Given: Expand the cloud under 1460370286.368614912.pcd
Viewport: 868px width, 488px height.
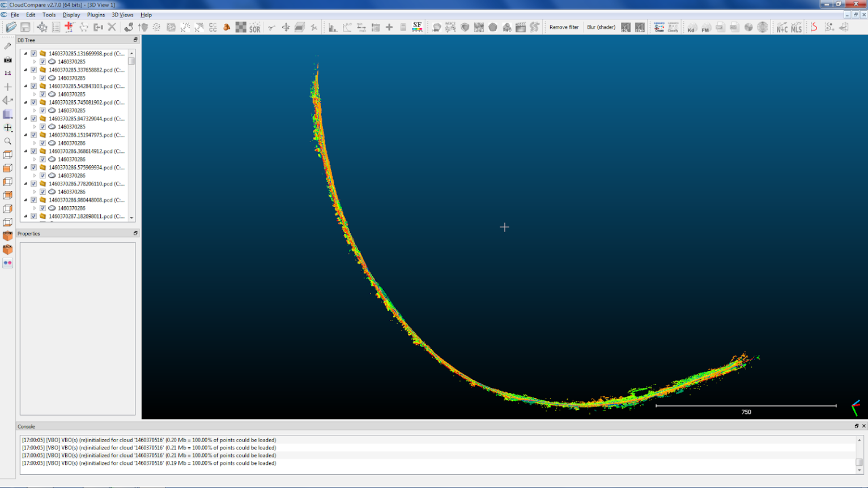Looking at the screenshot, I should 35,160.
